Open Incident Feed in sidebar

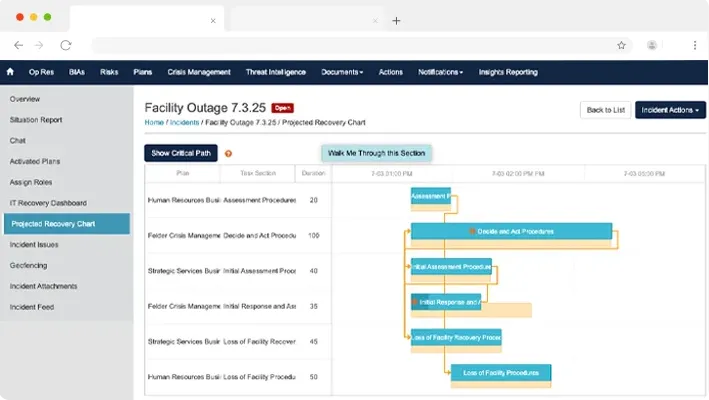[66, 307]
